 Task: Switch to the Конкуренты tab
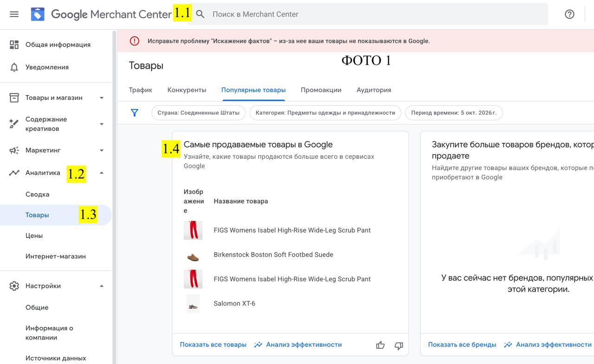pos(187,90)
